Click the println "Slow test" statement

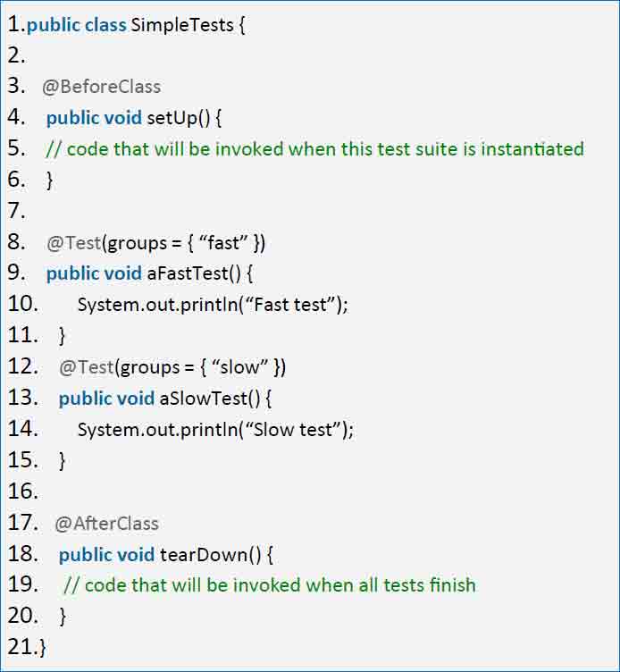(x=215, y=430)
